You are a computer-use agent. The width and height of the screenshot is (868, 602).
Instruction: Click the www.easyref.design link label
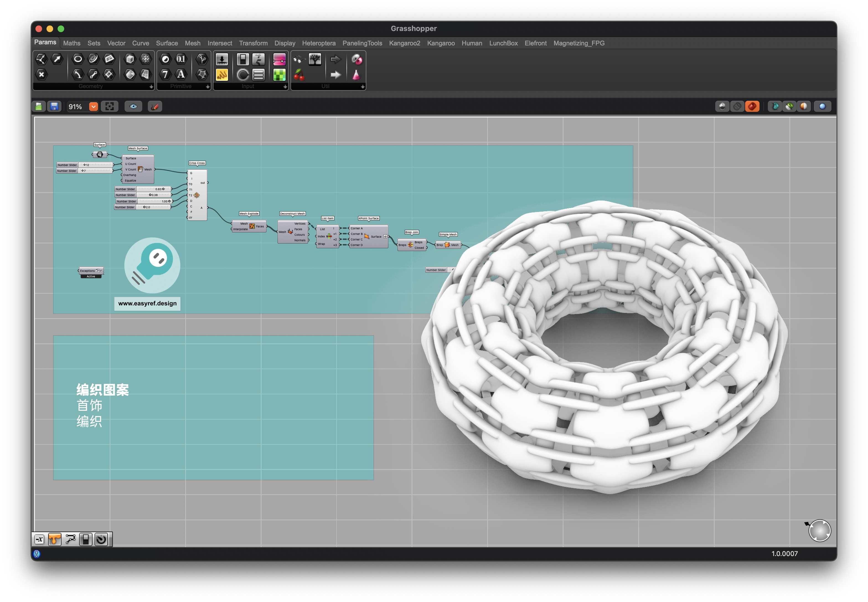[x=147, y=303]
